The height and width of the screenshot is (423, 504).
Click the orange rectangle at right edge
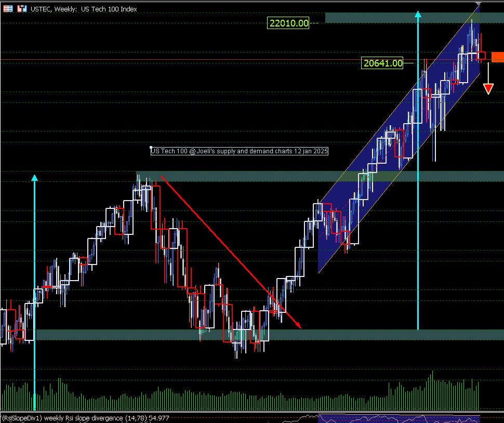click(x=497, y=57)
